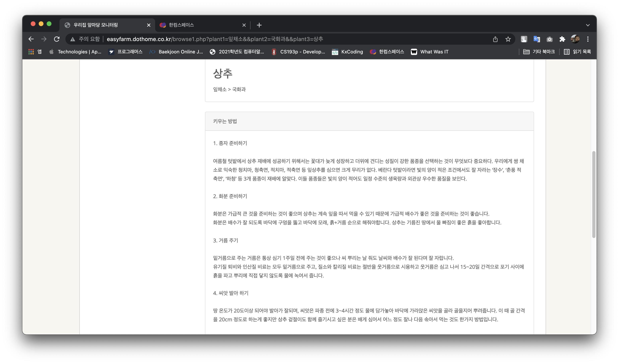
Task: Navigate back with the back arrow
Action: click(x=31, y=39)
